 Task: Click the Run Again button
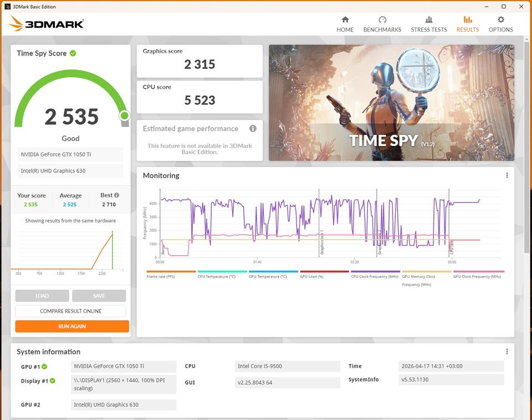click(x=72, y=326)
